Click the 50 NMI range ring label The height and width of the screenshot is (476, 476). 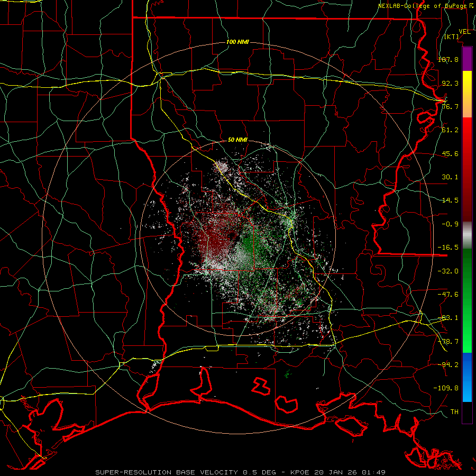[x=237, y=140]
